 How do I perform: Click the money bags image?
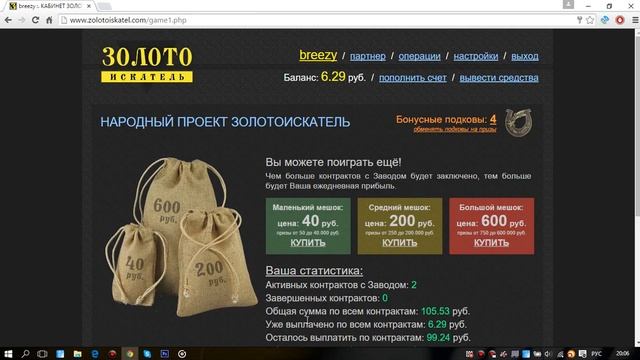pyautogui.click(x=181, y=237)
